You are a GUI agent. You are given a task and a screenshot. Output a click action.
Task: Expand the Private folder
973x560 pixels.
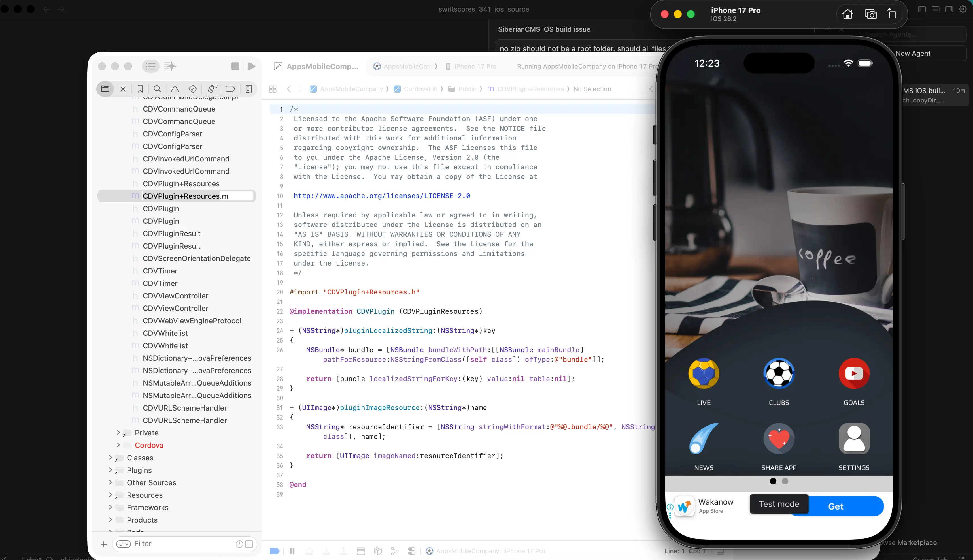point(118,433)
